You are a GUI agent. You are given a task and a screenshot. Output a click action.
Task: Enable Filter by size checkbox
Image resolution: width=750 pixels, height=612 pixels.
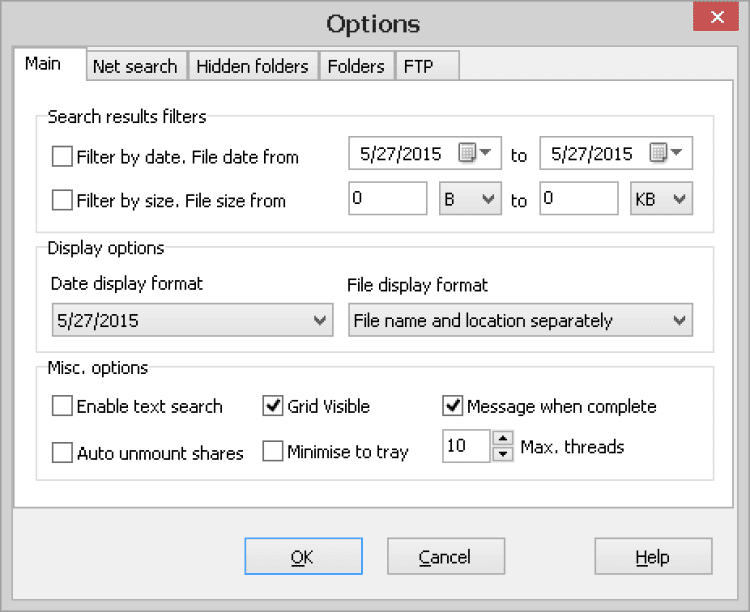click(63, 200)
